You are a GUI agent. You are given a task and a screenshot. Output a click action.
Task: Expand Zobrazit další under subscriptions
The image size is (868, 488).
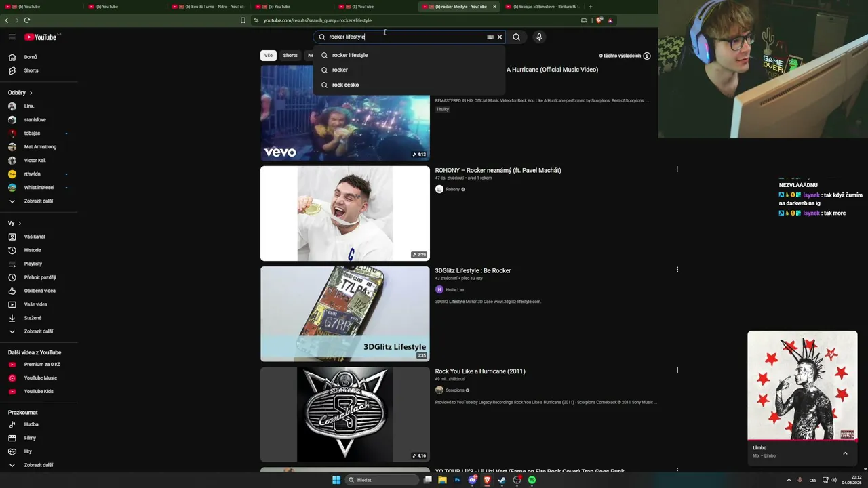tap(39, 201)
